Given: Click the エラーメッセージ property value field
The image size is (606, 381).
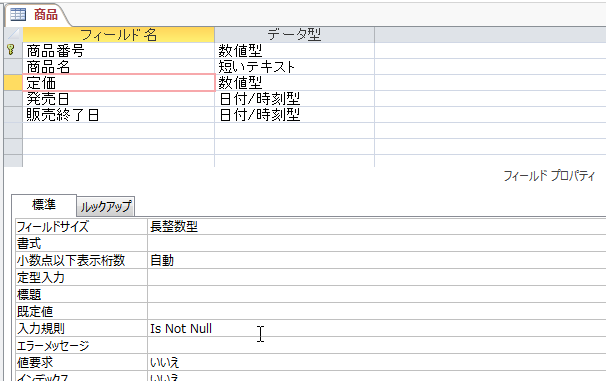Looking at the screenshot, I should point(376,345).
